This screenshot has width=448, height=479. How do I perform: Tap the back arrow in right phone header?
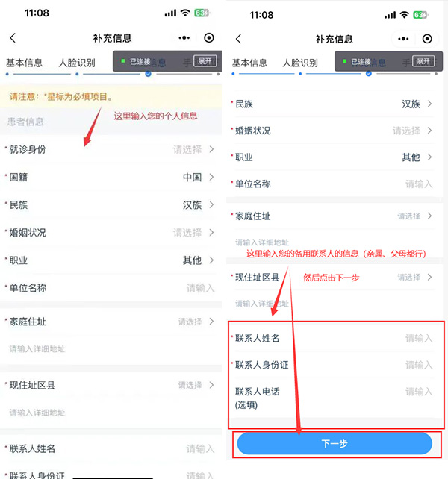tap(238, 39)
